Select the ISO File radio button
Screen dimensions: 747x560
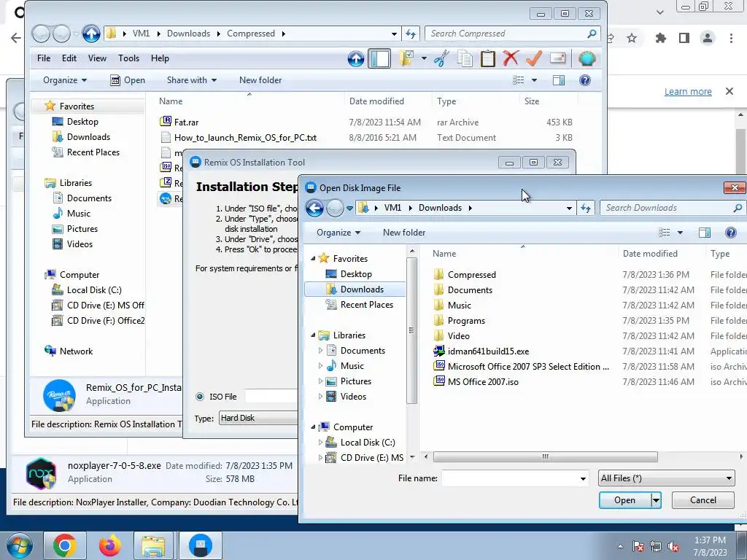(x=200, y=397)
